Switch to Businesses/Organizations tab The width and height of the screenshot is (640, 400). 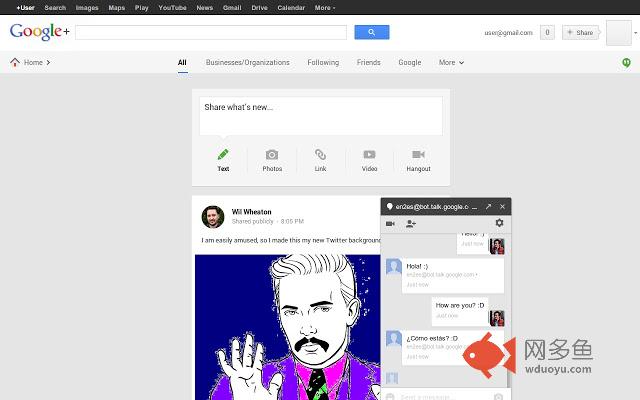pyautogui.click(x=247, y=62)
